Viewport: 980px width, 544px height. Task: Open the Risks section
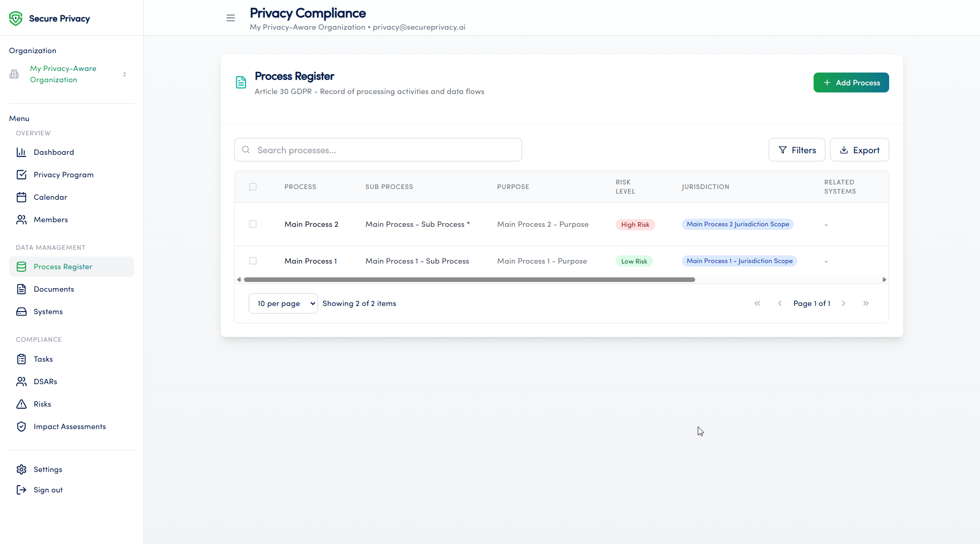tap(42, 404)
